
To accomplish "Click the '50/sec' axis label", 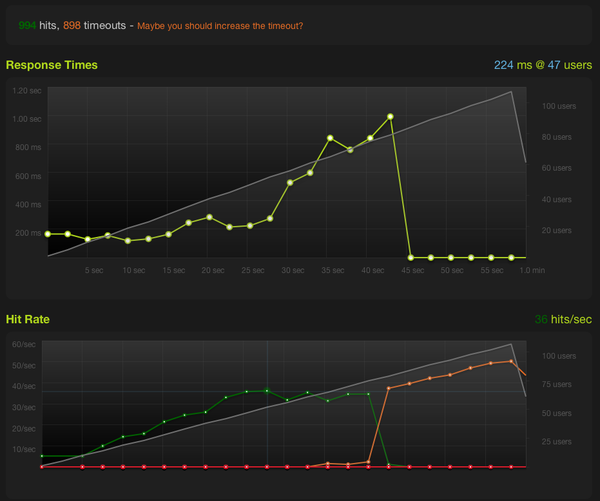I will 24,366.
